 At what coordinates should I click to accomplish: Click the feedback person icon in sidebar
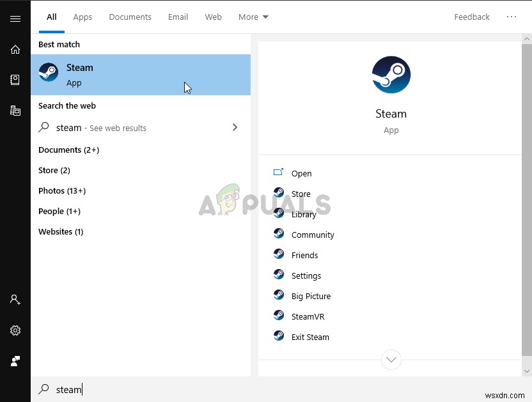[x=15, y=361]
